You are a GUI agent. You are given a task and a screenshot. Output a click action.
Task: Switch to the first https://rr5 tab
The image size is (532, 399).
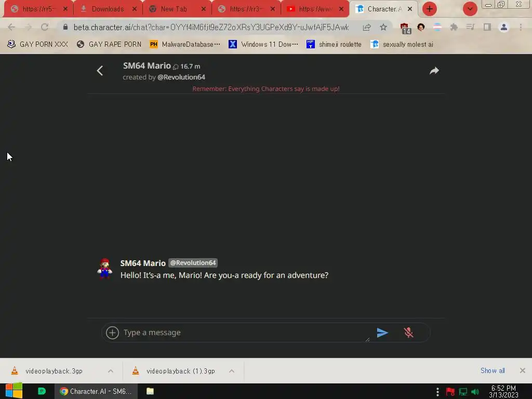(37, 9)
